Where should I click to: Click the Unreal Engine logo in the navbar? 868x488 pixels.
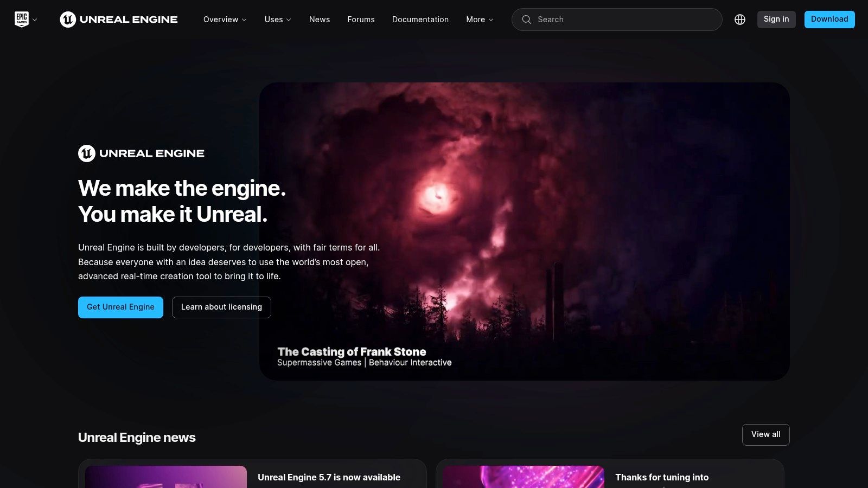[118, 20]
